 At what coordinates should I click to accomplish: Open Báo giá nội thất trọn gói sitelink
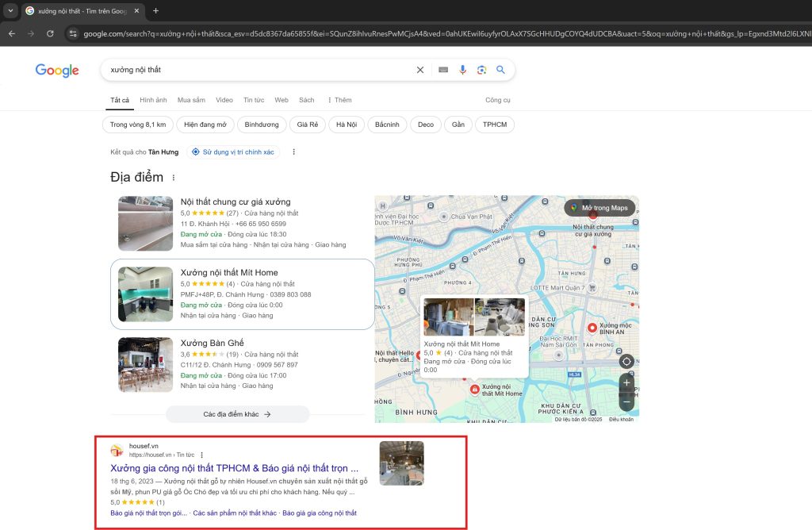point(148,513)
